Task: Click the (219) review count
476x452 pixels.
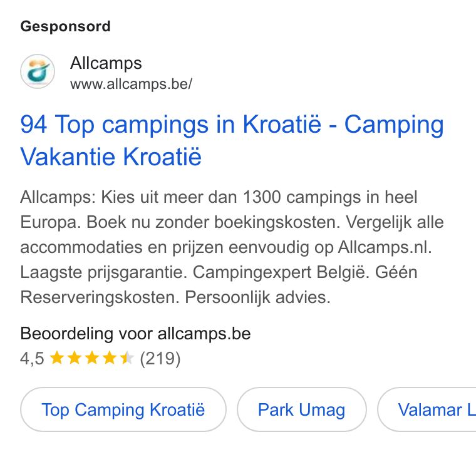Action: point(160,359)
